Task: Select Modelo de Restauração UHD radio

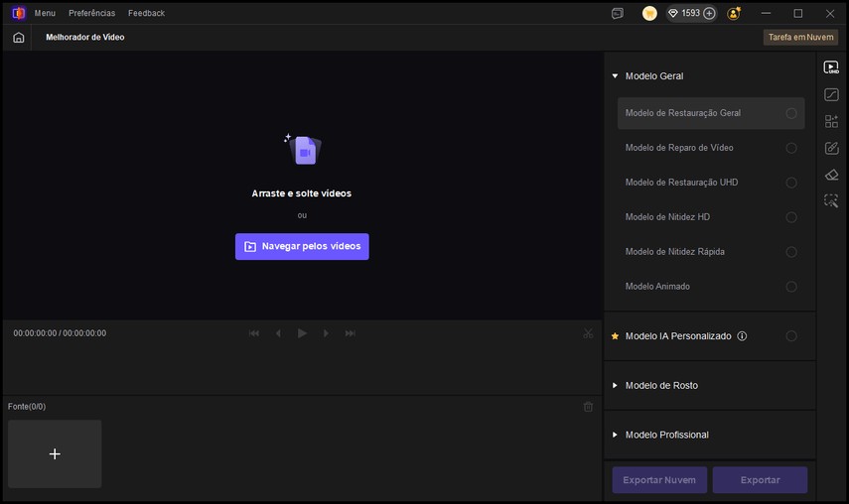Action: pyautogui.click(x=791, y=183)
